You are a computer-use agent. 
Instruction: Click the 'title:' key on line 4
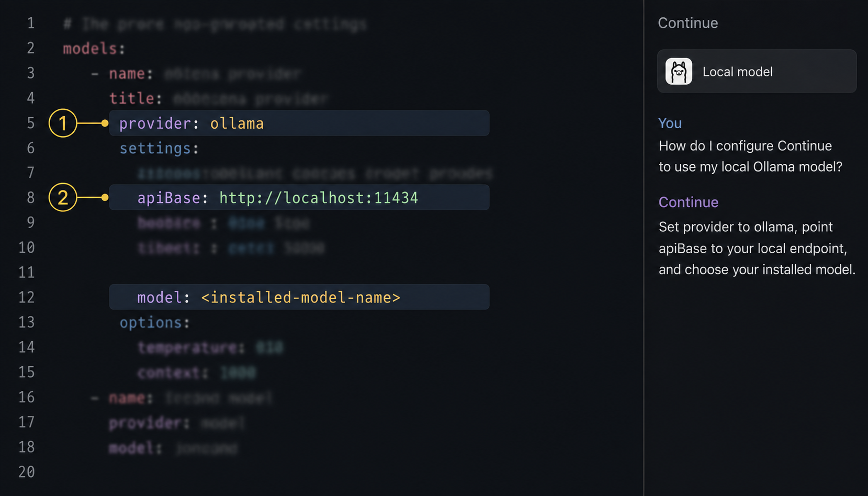pos(136,98)
